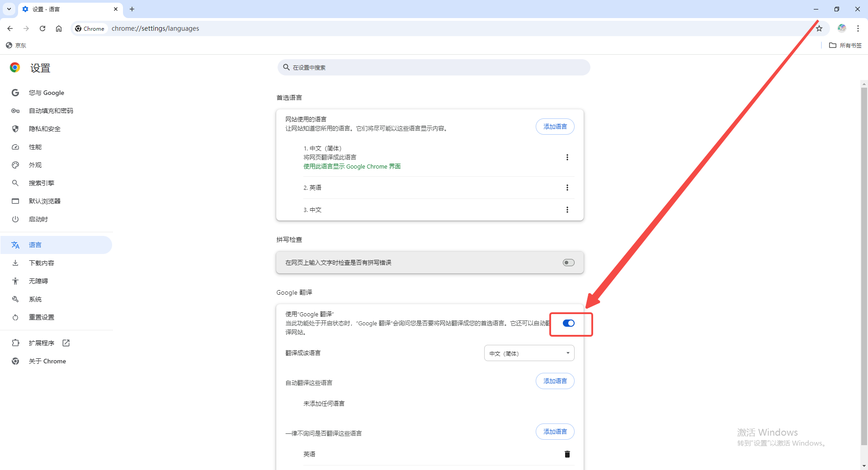868x470 pixels.
Task: Open the 无障碍 settings section
Action: click(57, 281)
